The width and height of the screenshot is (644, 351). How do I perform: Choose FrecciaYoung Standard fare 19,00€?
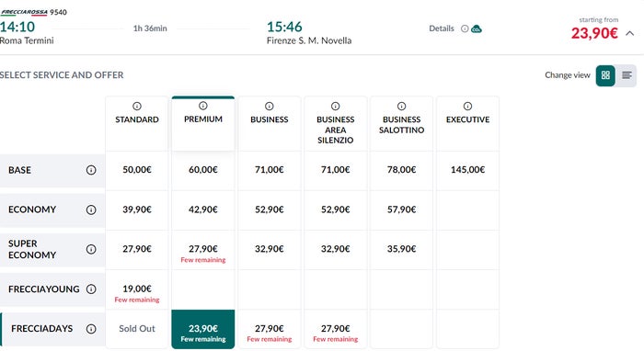click(x=137, y=289)
